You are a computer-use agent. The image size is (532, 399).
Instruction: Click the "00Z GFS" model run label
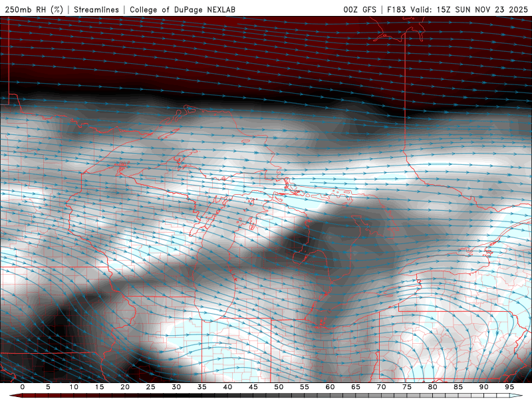point(360,9)
